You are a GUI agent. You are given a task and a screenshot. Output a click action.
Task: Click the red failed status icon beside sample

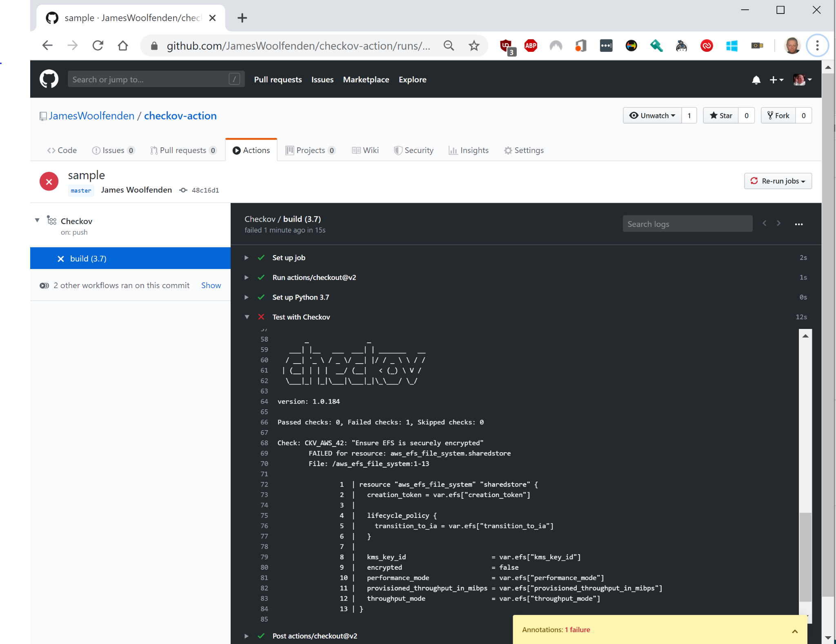point(49,182)
